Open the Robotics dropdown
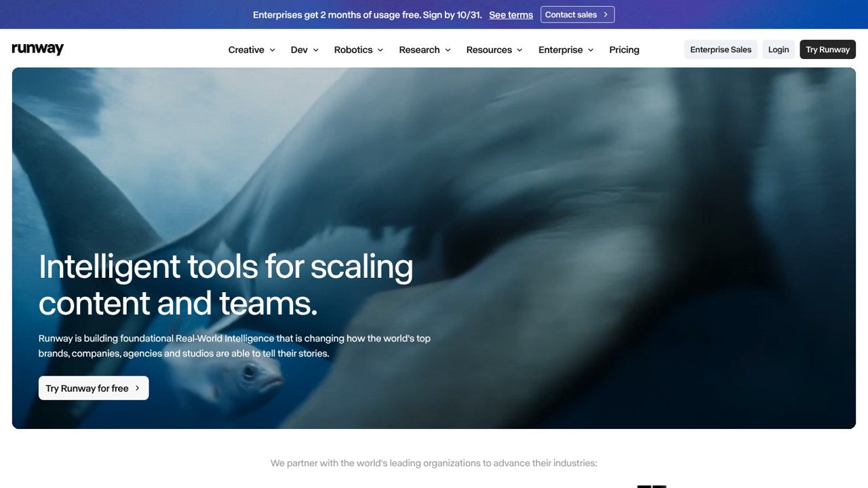868x488 pixels. coord(359,49)
